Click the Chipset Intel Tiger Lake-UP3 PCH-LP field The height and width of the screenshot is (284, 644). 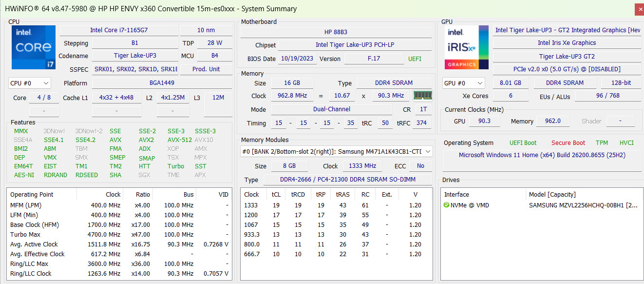355,45
